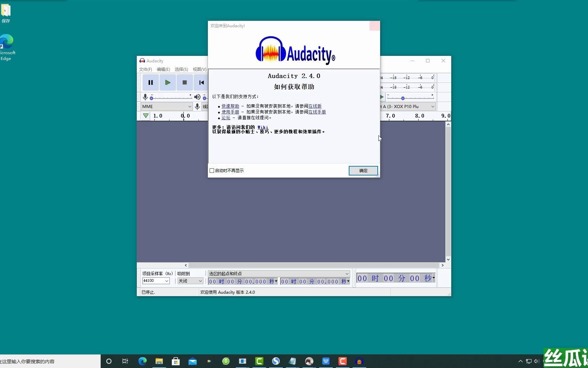Click the vertical scrollbar's down arrow
The width and height of the screenshot is (588, 368).
pyautogui.click(x=448, y=260)
